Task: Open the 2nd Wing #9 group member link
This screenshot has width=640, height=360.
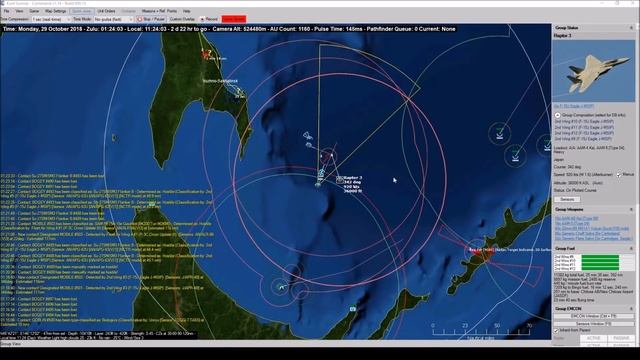Action: point(583,139)
